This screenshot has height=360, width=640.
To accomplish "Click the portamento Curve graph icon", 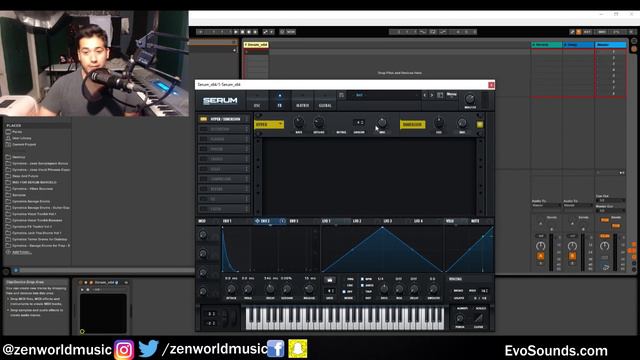I will point(478,318).
